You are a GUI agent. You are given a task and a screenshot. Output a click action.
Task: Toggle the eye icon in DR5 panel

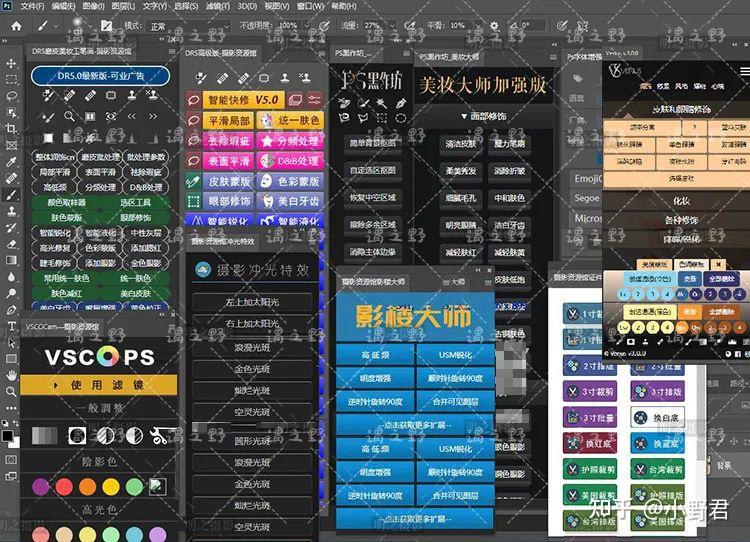point(111,116)
